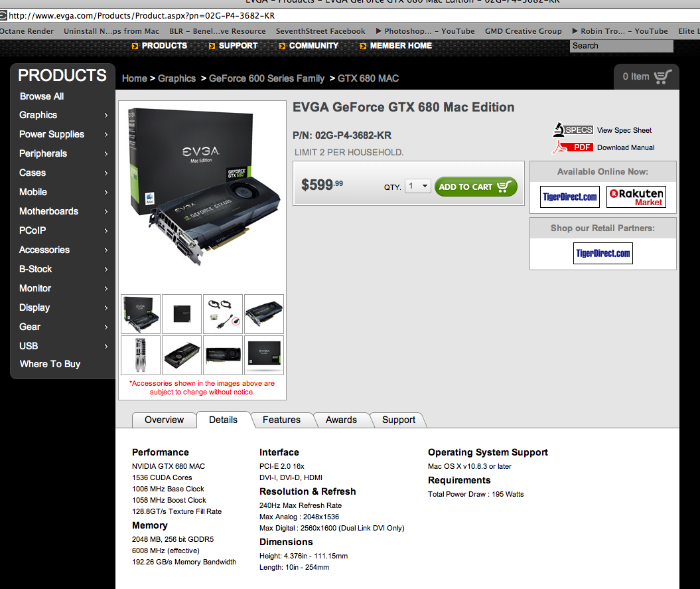Click Where To Buy in sidebar

coord(50,364)
